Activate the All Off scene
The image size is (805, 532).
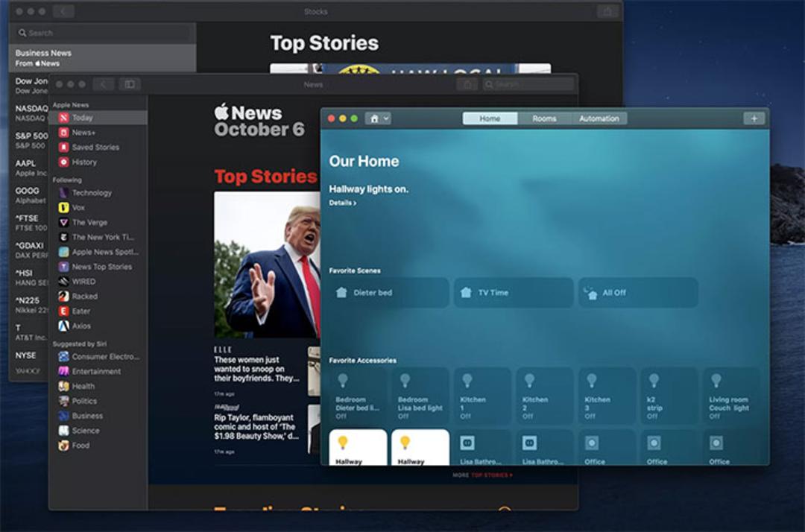click(x=638, y=292)
